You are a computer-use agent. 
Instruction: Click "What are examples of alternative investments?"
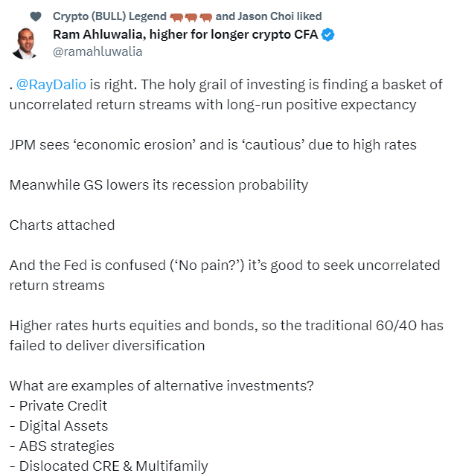pos(162,386)
